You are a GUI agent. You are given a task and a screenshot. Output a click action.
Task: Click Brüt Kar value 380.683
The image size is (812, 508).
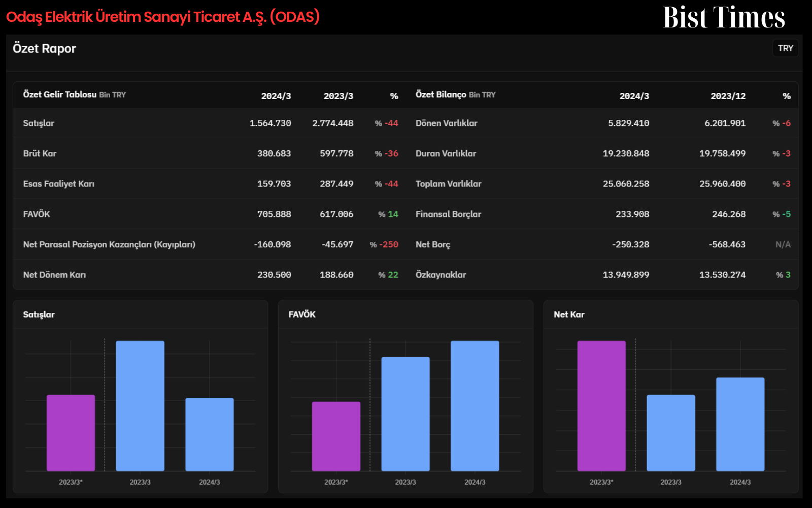pos(274,153)
